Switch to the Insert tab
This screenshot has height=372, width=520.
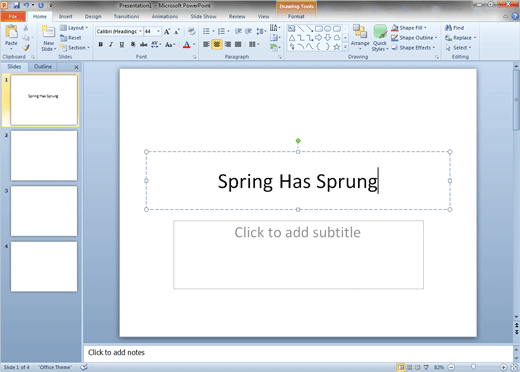[66, 16]
